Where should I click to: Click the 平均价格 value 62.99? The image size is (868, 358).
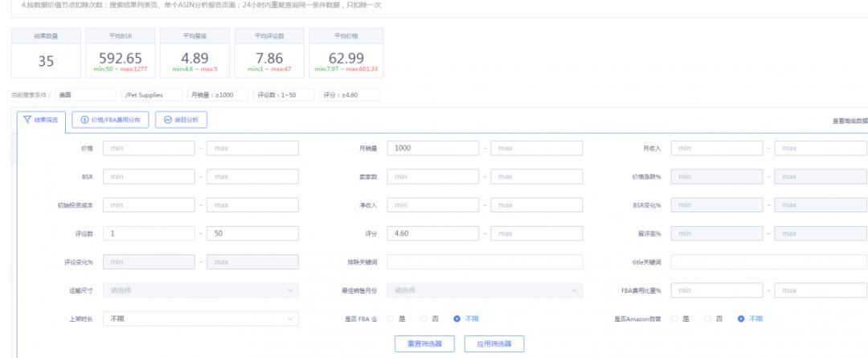tap(346, 58)
